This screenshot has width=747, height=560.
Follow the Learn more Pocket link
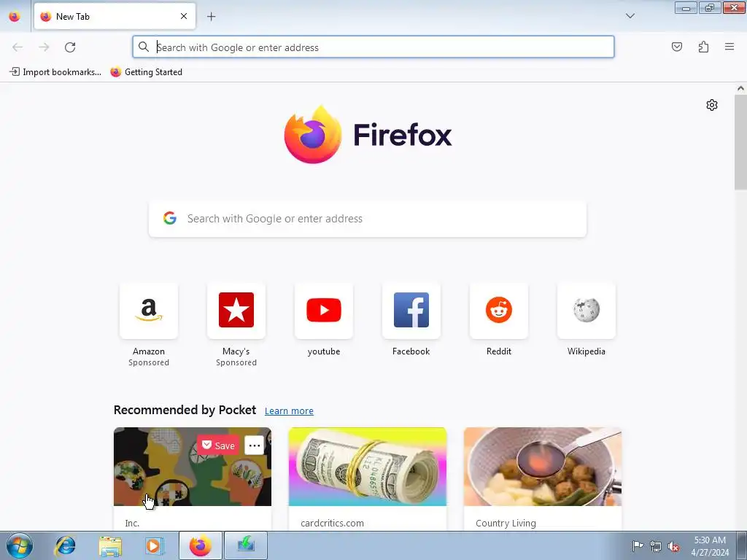tap(289, 411)
